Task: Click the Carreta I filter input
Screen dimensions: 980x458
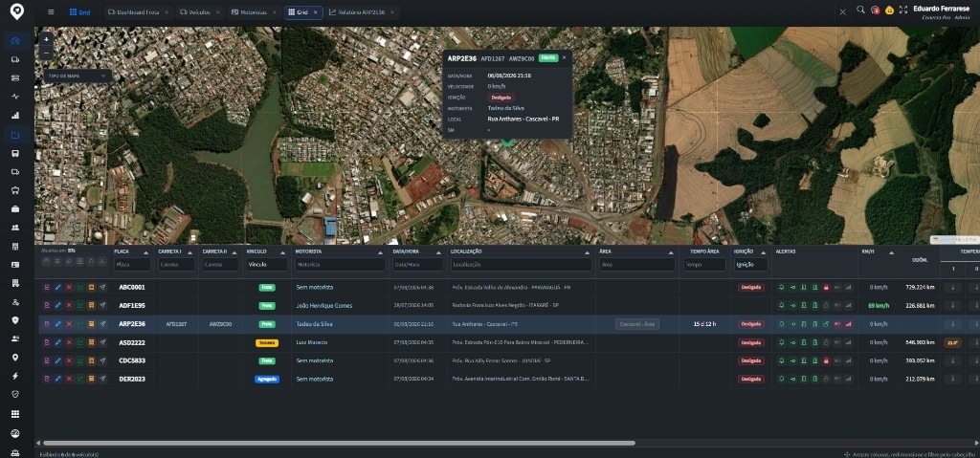Action: coord(176,265)
